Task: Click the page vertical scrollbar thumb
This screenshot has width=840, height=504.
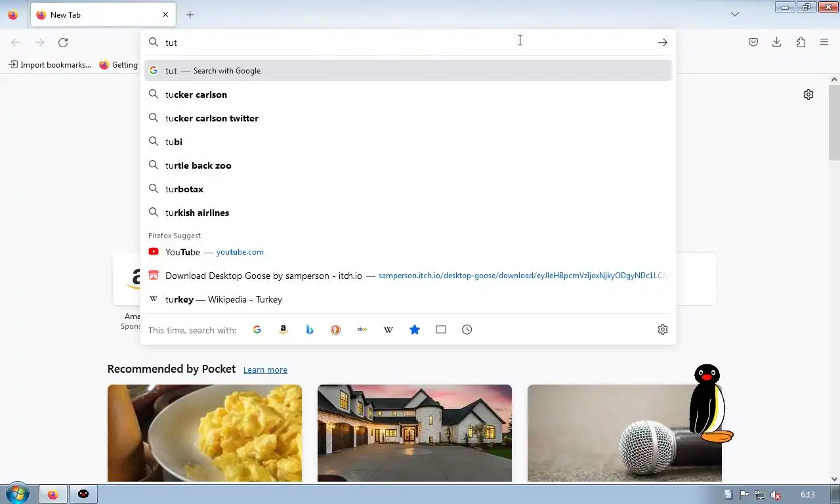Action: click(x=834, y=122)
